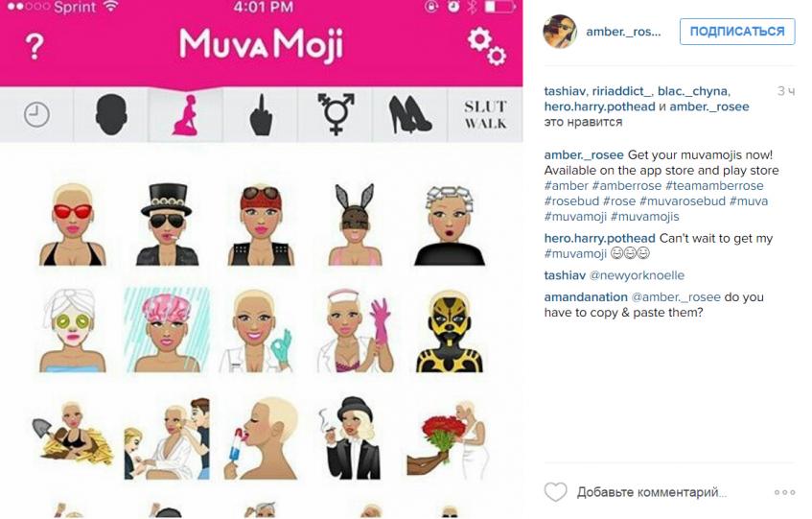The height and width of the screenshot is (519, 812).
Task: Open the three-dot more options menu
Action: (784, 492)
